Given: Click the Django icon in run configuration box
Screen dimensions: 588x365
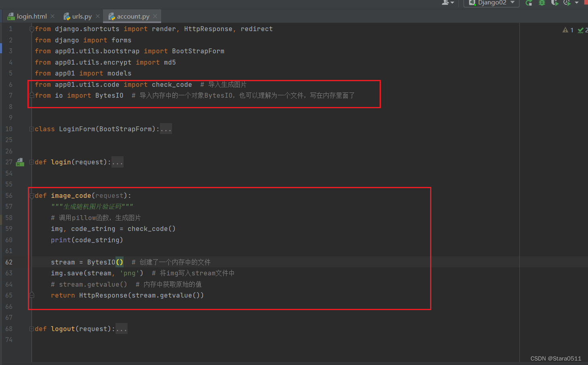Looking at the screenshot, I should 472,3.
